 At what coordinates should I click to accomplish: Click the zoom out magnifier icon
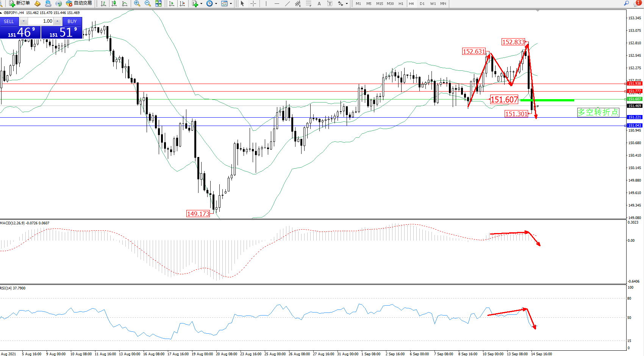coord(148,3)
